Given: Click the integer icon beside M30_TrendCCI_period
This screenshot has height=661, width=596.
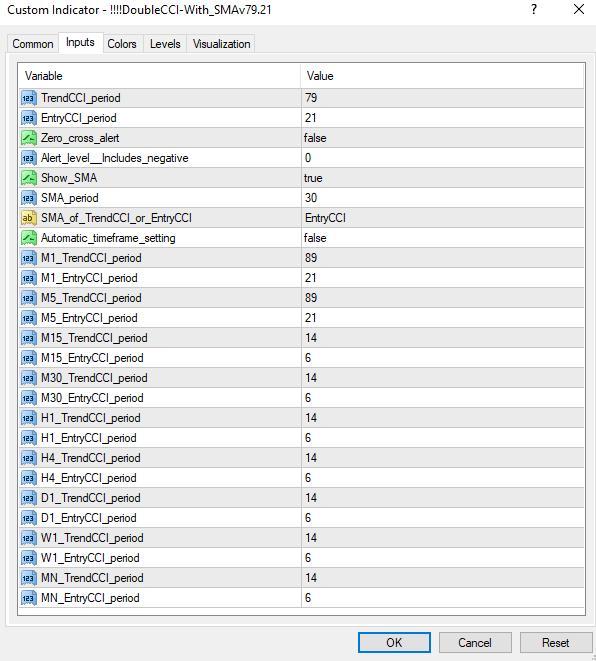Looking at the screenshot, I should [29, 378].
